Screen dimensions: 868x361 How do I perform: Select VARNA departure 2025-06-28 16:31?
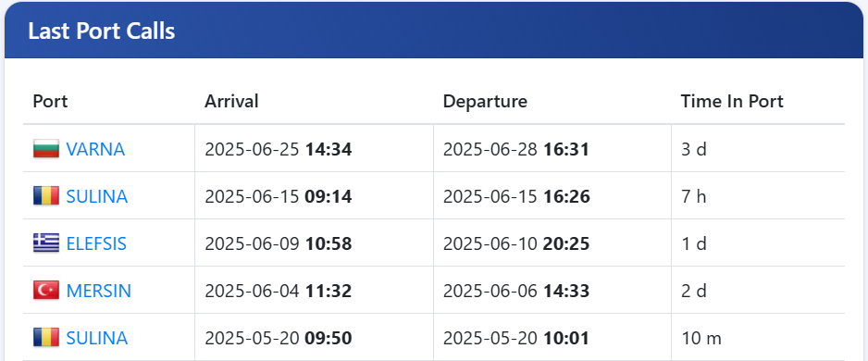(516, 150)
